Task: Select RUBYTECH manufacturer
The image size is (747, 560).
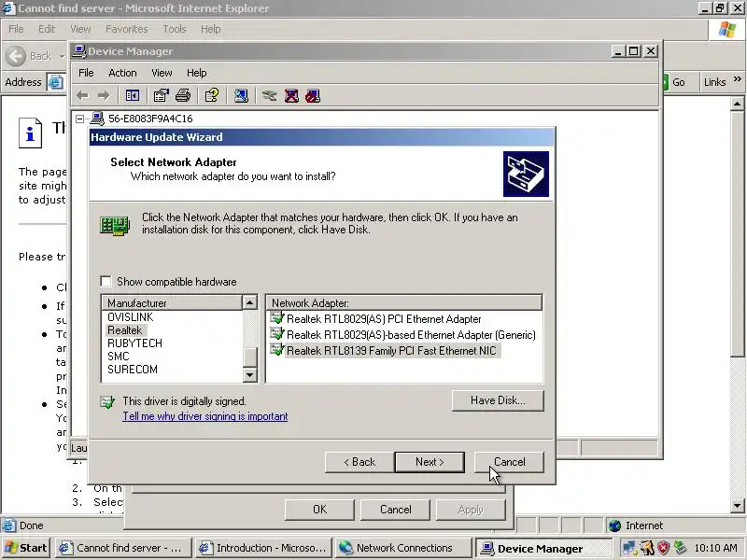Action: click(134, 343)
